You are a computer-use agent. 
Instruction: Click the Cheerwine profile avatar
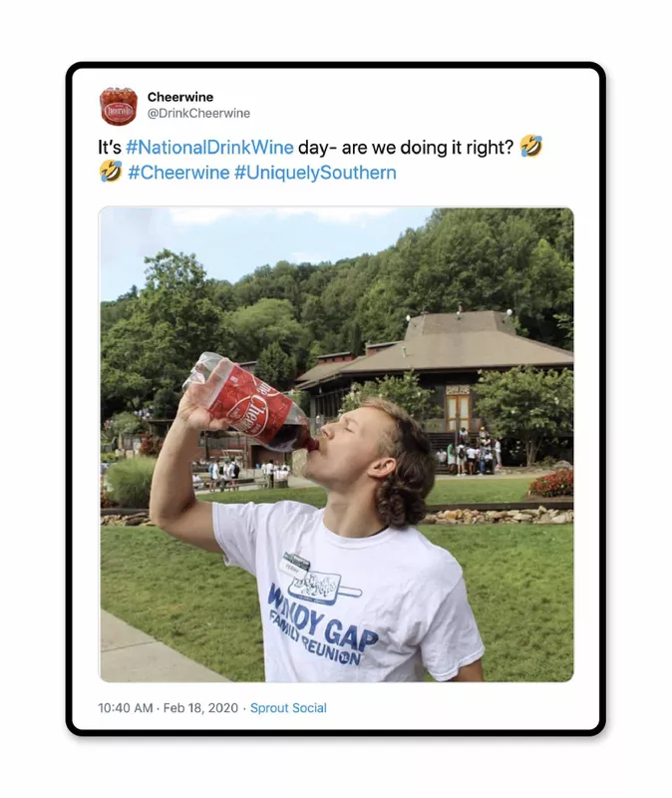coord(119,106)
